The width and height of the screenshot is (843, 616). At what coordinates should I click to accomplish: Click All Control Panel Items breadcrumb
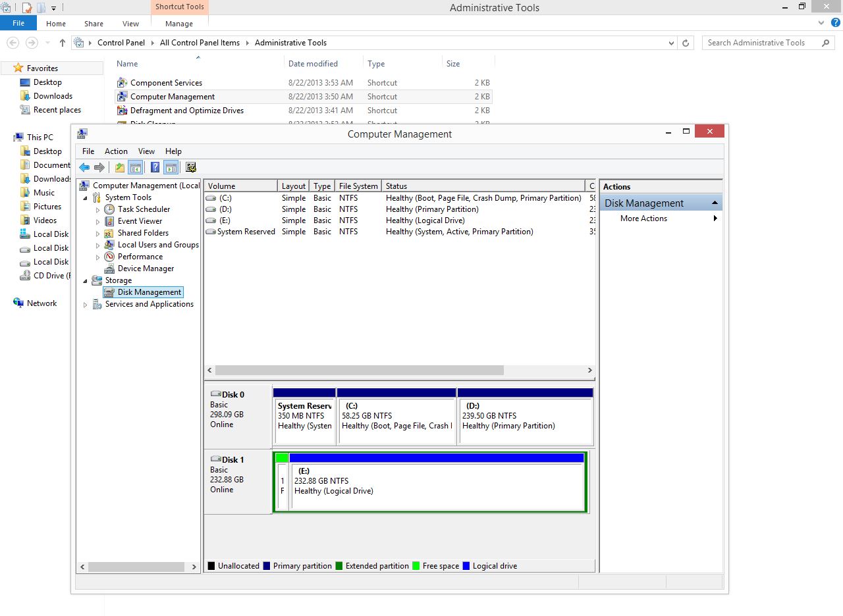[200, 43]
